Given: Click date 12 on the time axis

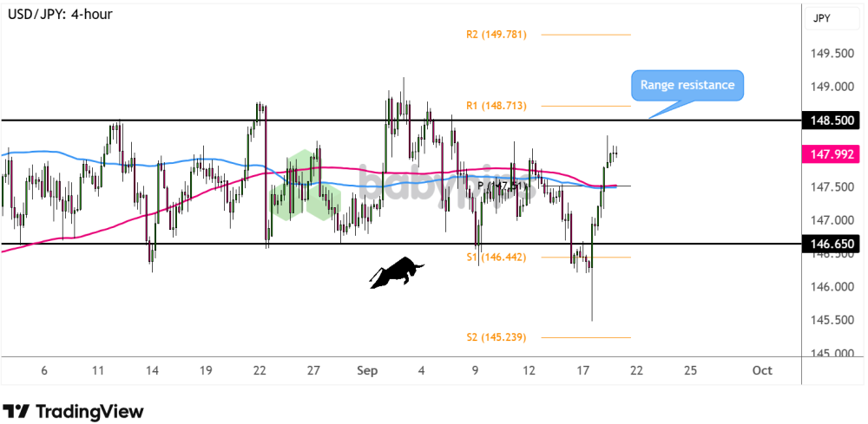Looking at the screenshot, I should pos(529,370).
